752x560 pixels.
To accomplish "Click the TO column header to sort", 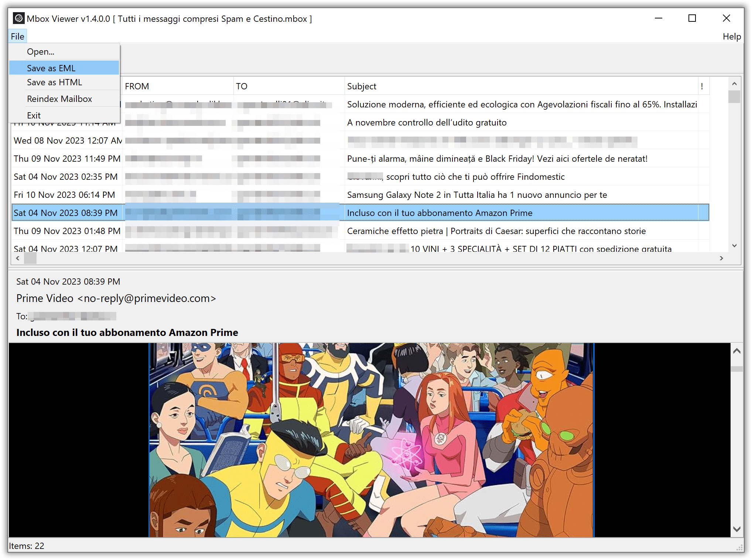I will pos(241,86).
